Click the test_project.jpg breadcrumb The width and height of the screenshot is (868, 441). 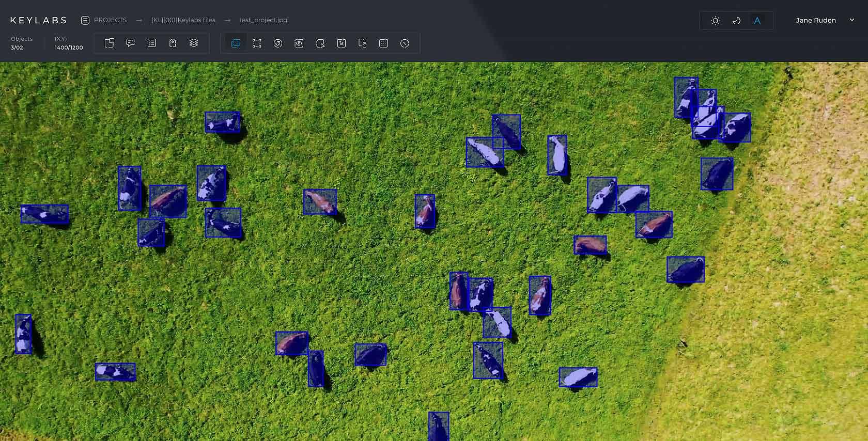tap(263, 20)
